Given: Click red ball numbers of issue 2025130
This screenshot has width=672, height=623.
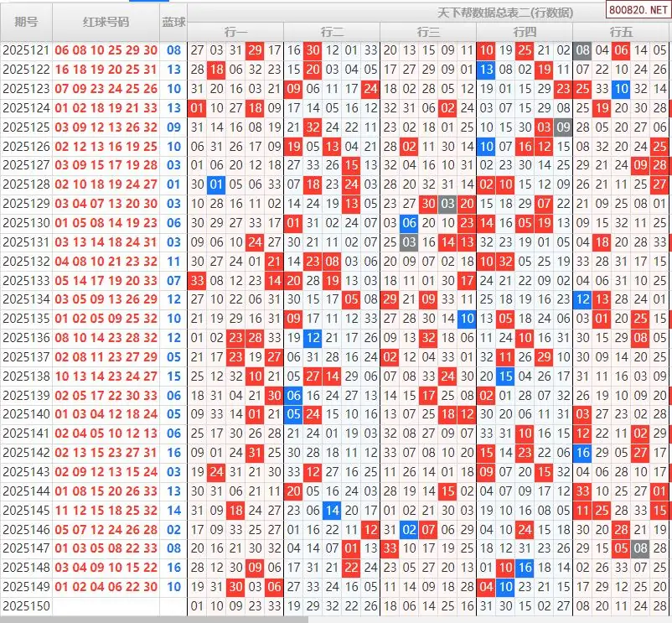Looking at the screenshot, I should point(106,223).
